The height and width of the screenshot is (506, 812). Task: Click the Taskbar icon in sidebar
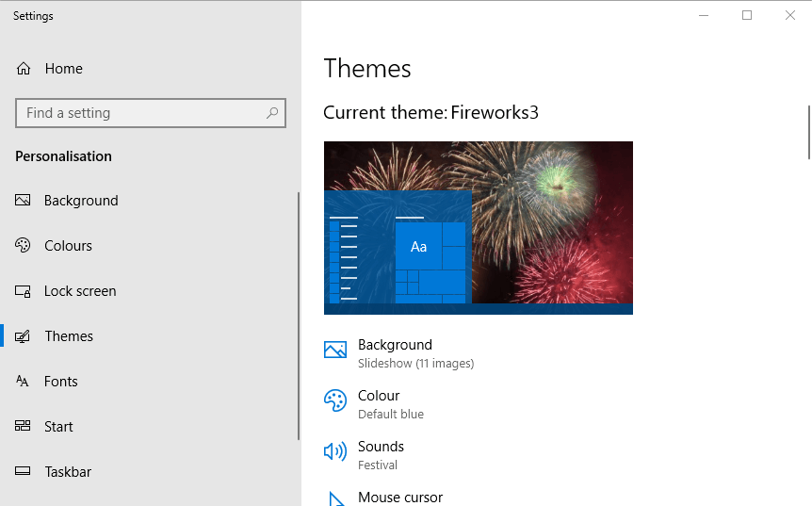click(24, 472)
